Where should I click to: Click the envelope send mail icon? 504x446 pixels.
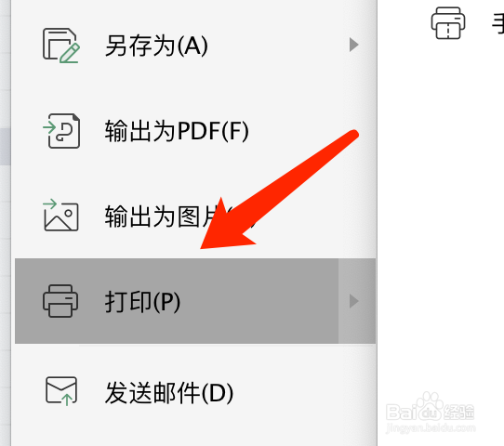pos(61,391)
